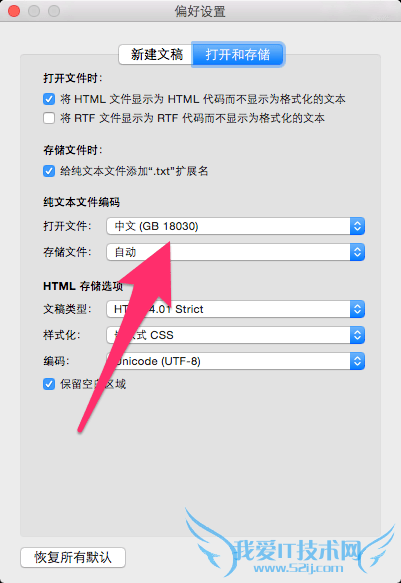Toggle adding .txt extension to plain text
Image resolution: width=401 pixels, height=583 pixels.
[49, 171]
